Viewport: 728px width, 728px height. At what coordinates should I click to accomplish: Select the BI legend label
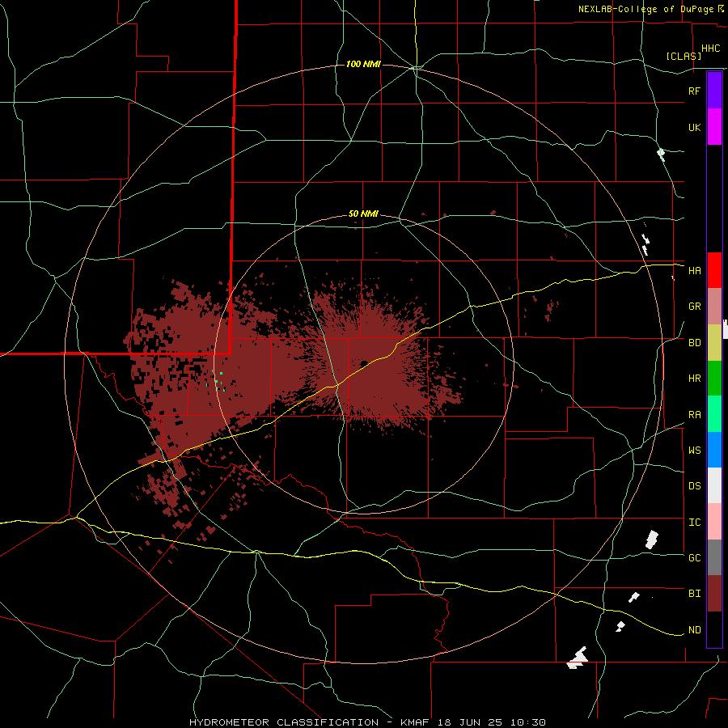click(694, 594)
